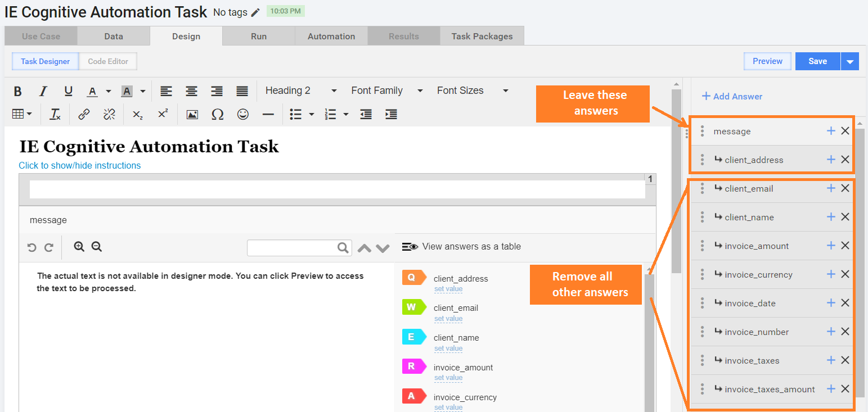Screen dimensions: 868x412
Task: Redo in the message viewer
Action: [49, 247]
